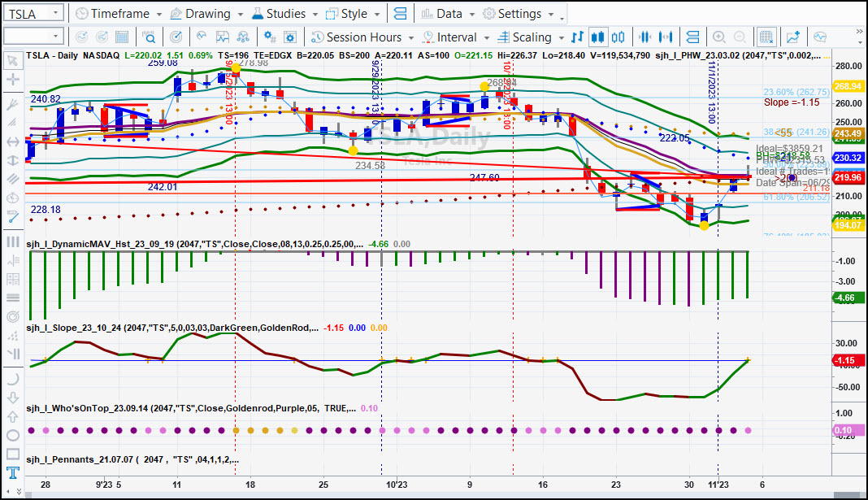Select the horizontal double-arrow line tool
This screenshot has height=500, width=868.
[x=12, y=141]
